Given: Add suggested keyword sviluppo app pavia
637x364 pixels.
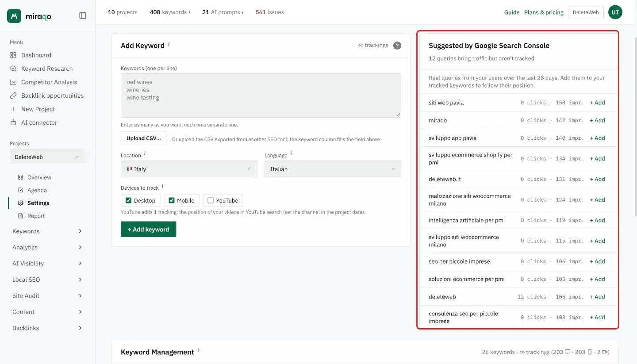Looking at the screenshot, I should click(597, 138).
